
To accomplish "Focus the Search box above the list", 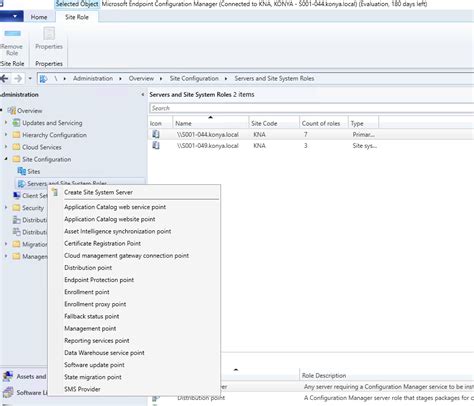I will [x=312, y=108].
